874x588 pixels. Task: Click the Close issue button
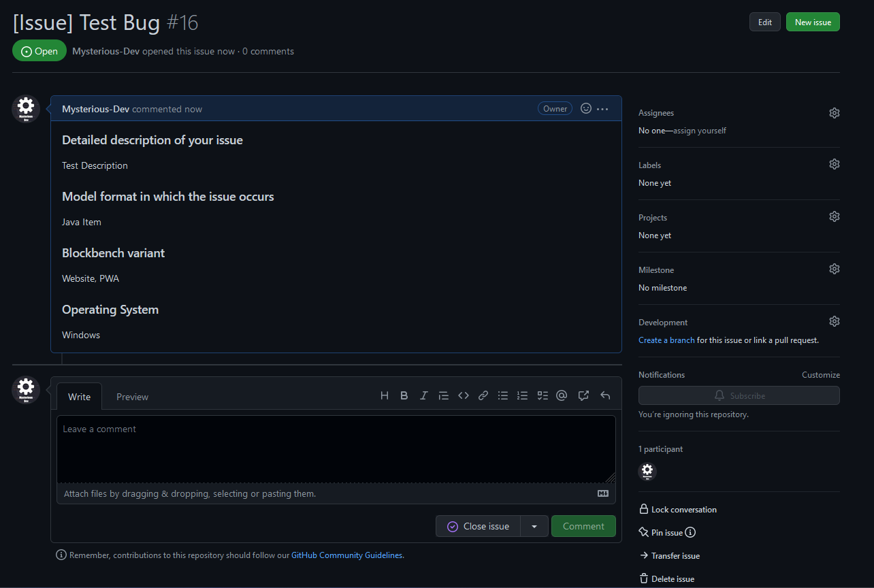pos(478,526)
